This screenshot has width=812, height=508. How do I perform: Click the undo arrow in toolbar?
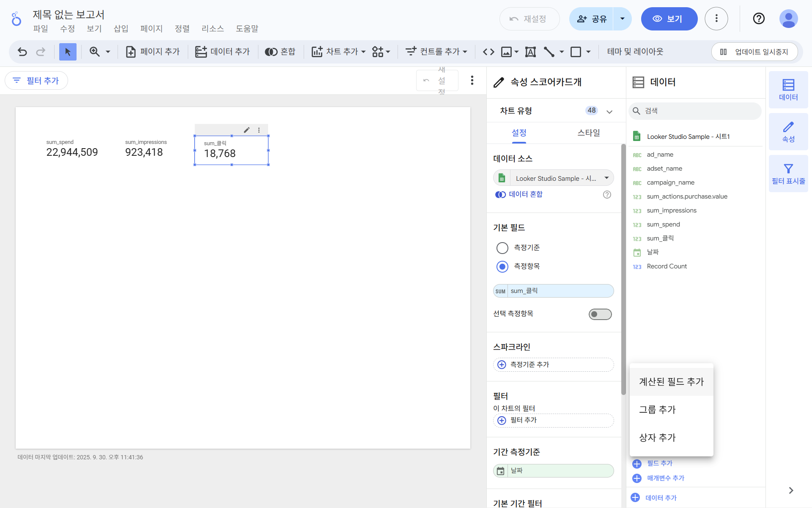tap(22, 52)
